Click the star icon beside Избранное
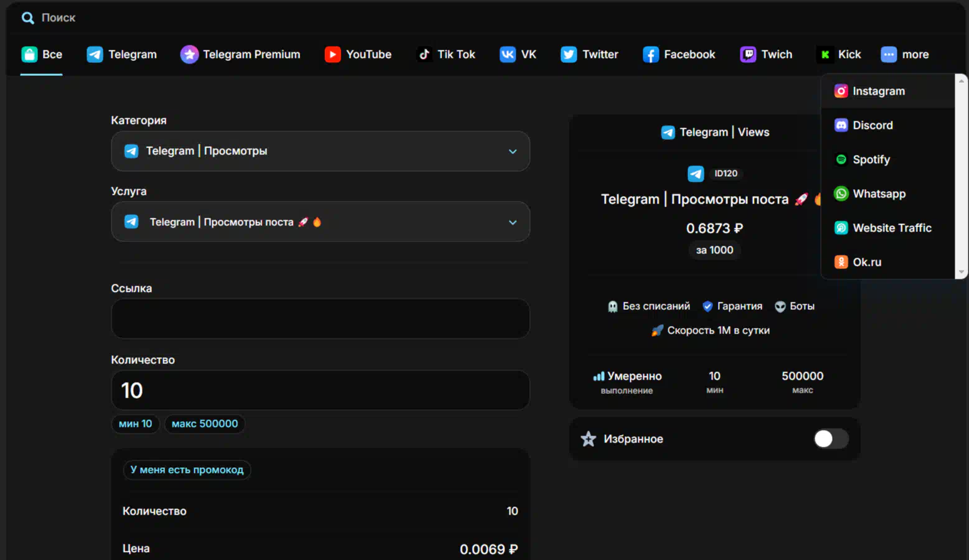This screenshot has height=560, width=969. pos(588,439)
